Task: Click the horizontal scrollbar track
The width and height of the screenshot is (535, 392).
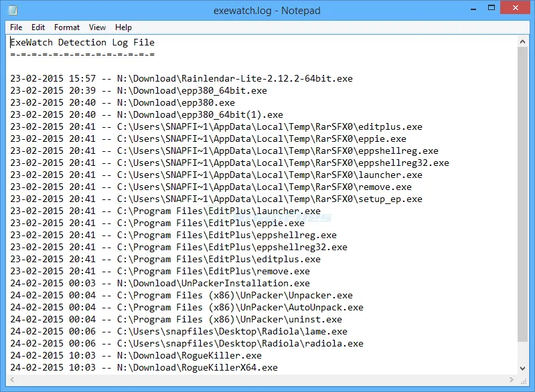Action: [x=262, y=379]
